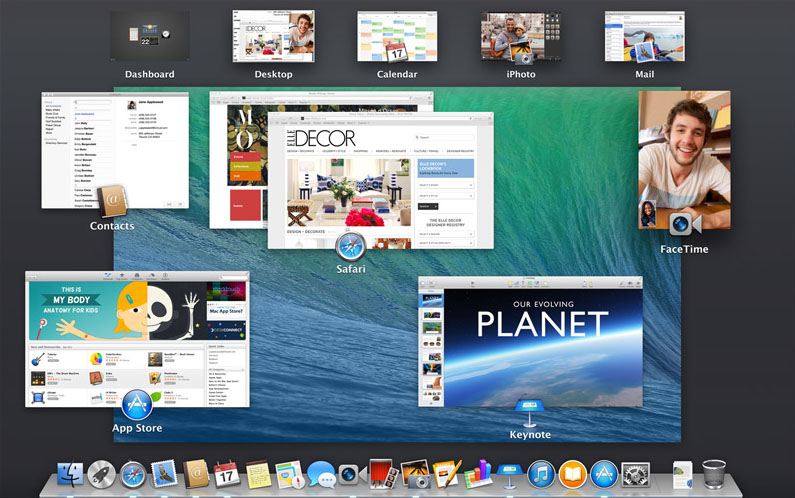
Task: Click the FaceTime label under its window
Action: 684,249
